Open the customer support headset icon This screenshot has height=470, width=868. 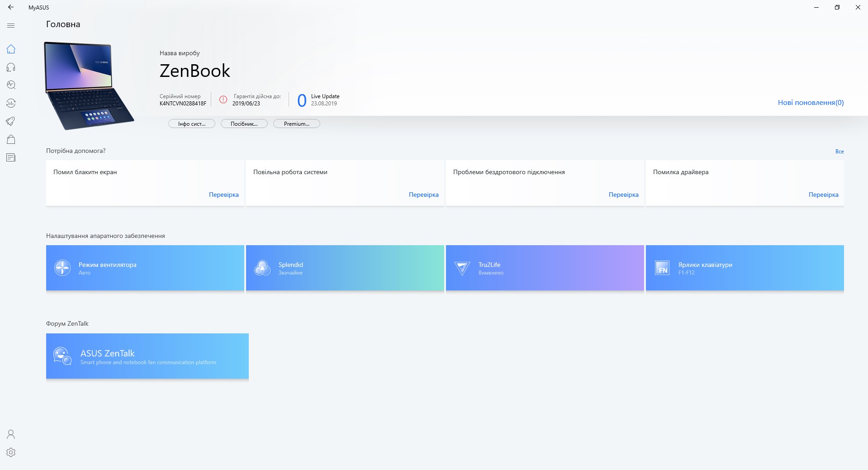11,67
